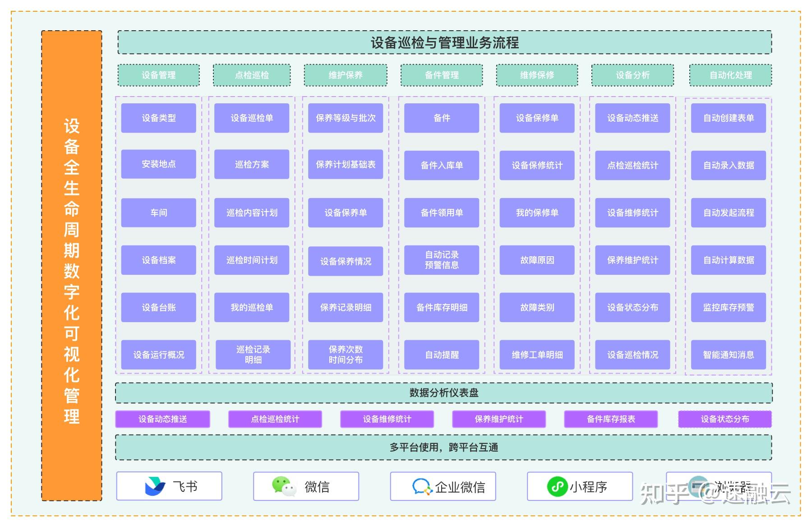Click the WeCom (企业微信) logo icon
812x527 pixels.
[x=422, y=487]
